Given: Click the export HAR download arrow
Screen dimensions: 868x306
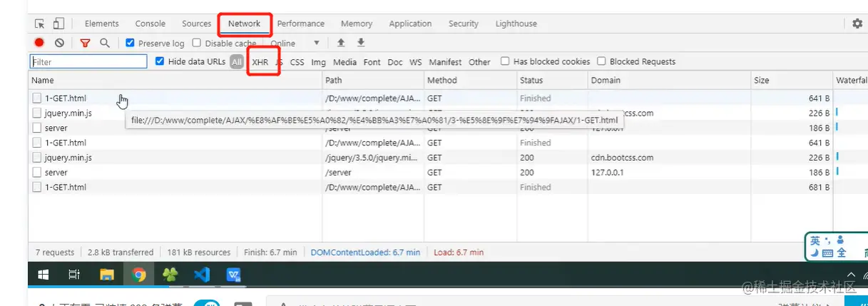Looking at the screenshot, I should coord(361,43).
